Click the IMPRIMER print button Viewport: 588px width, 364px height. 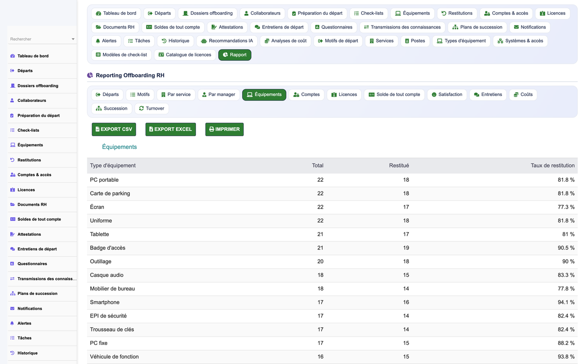click(224, 129)
